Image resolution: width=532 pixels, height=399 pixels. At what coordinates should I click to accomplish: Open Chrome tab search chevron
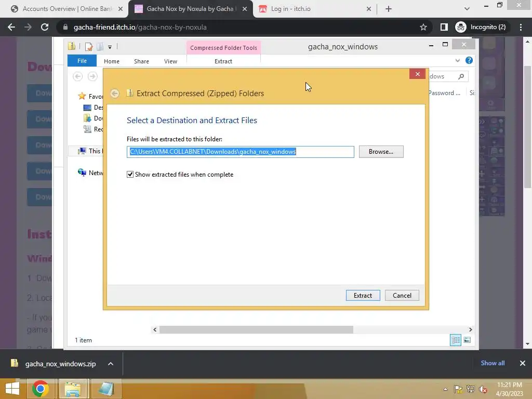pos(467,9)
